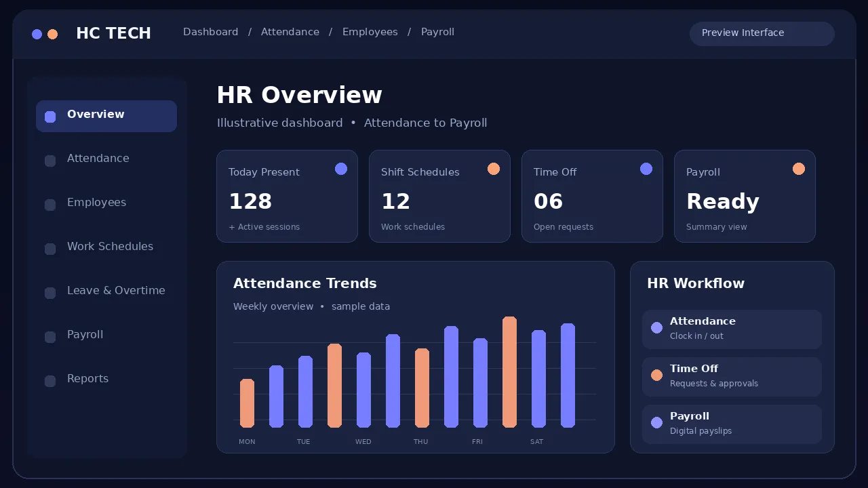This screenshot has height=488, width=868.
Task: Select the Leave & Overtime label in sidebar
Action: coord(116,291)
